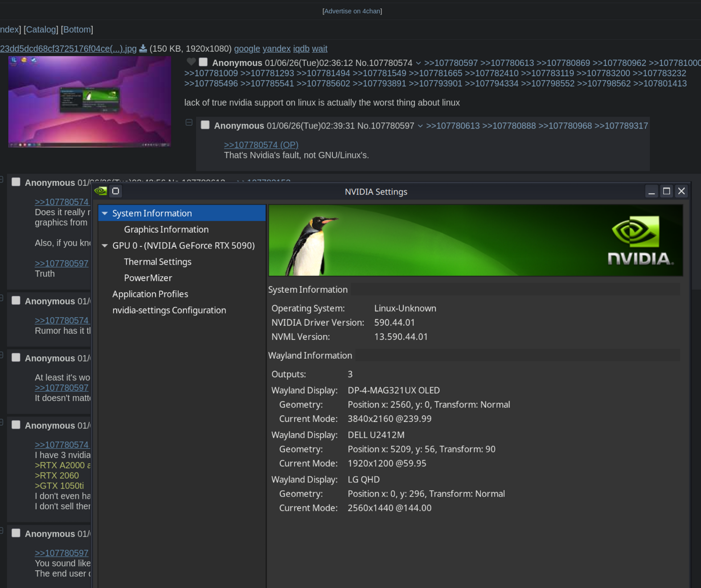Click the heart icon on the OP post
Screen dimensions: 701x588
click(191, 62)
